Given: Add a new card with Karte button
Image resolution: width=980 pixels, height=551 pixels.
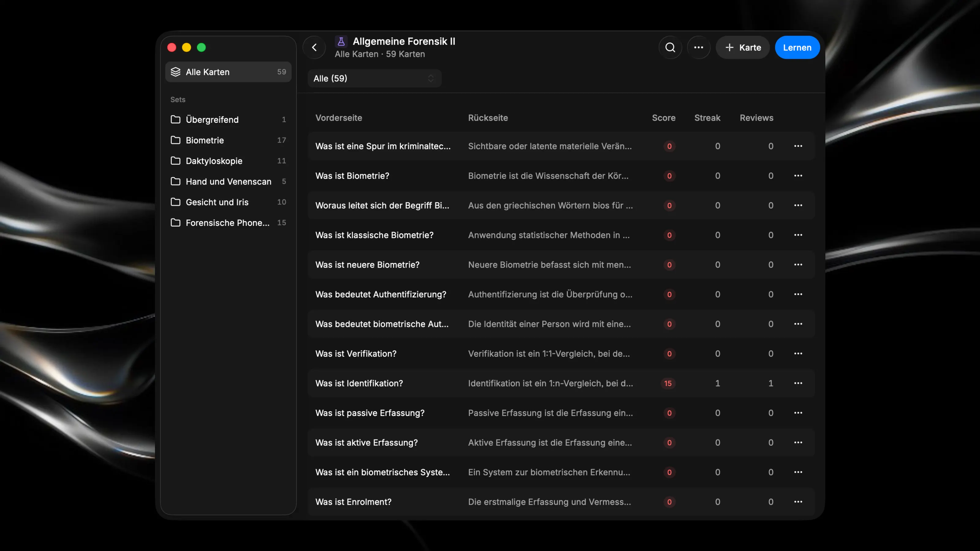Looking at the screenshot, I should click(743, 47).
